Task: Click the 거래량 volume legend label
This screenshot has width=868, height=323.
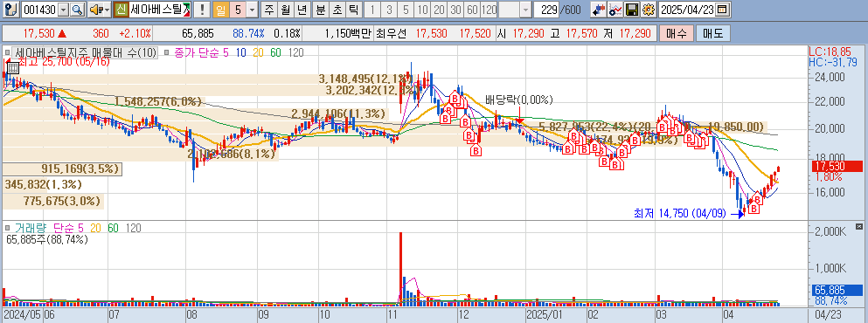Action: click(31, 228)
